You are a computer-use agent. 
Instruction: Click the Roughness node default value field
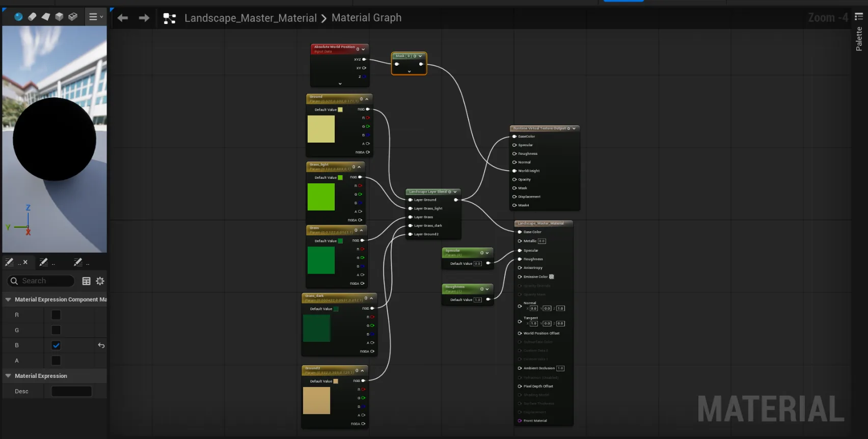tap(478, 300)
